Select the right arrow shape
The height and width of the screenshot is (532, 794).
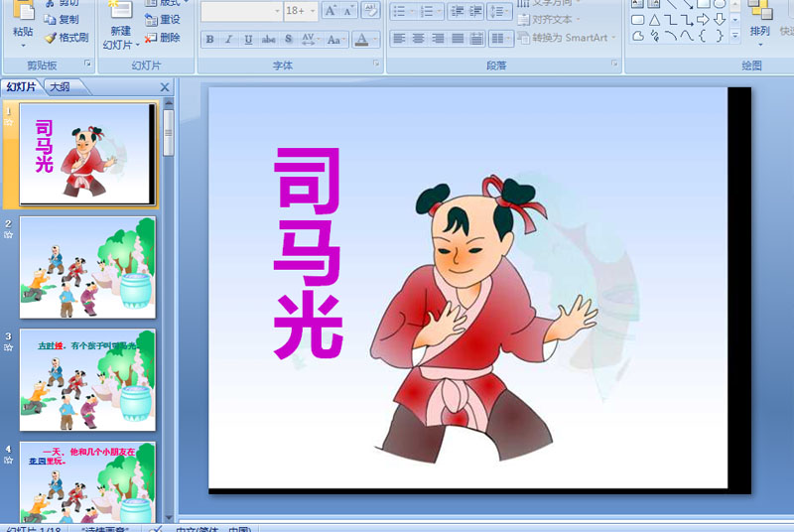pyautogui.click(x=703, y=20)
